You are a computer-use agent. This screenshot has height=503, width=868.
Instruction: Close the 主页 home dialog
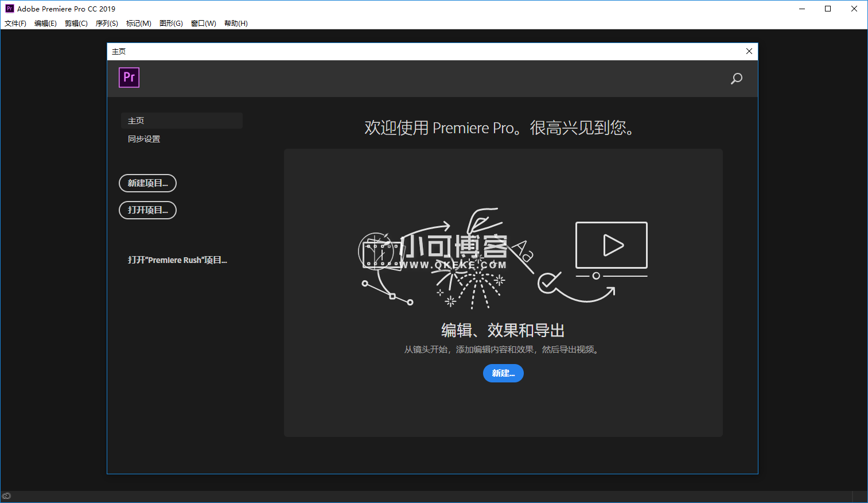pos(749,51)
